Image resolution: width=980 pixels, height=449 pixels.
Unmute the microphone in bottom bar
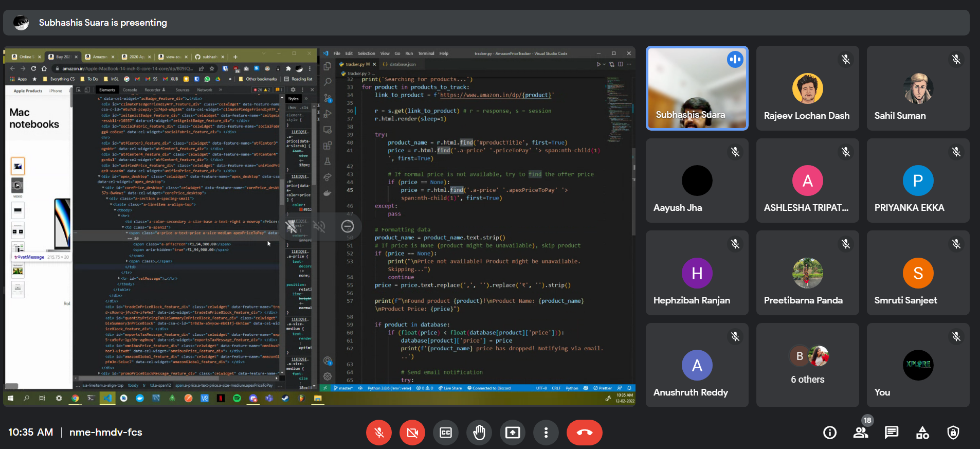point(379,433)
